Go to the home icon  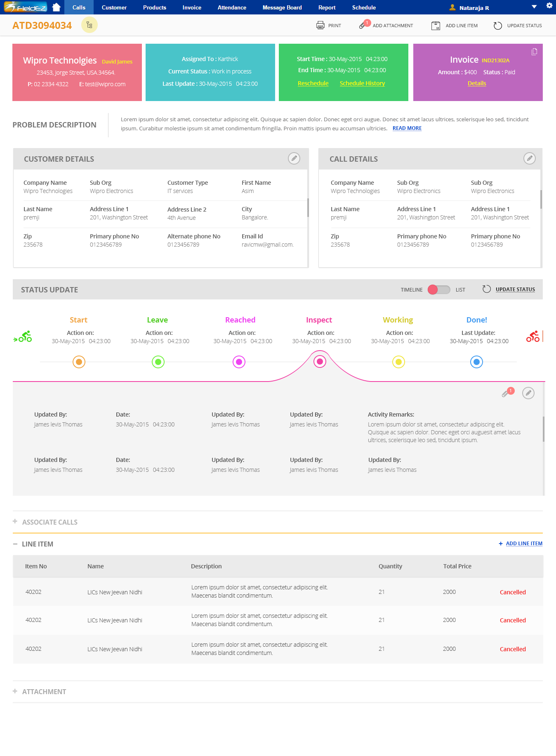tap(57, 7)
